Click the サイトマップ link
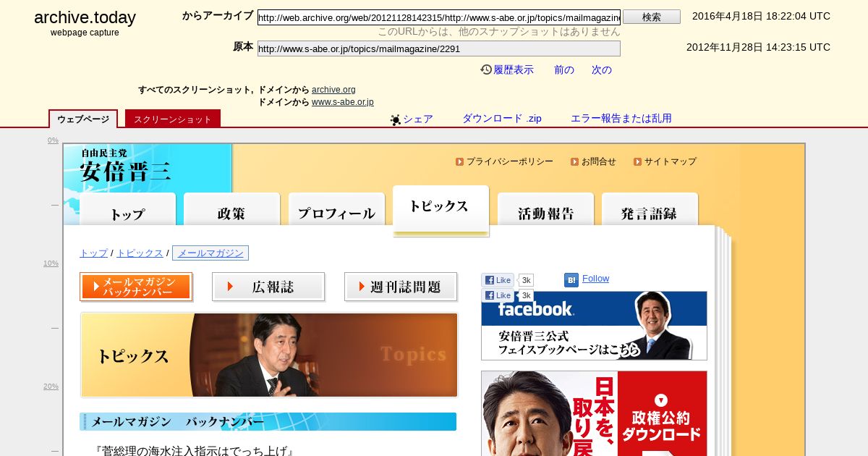868x456 pixels. pos(671,161)
